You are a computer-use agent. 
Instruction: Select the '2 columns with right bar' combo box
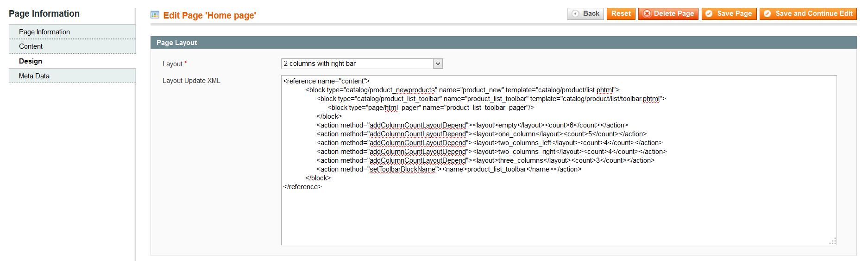click(x=362, y=64)
